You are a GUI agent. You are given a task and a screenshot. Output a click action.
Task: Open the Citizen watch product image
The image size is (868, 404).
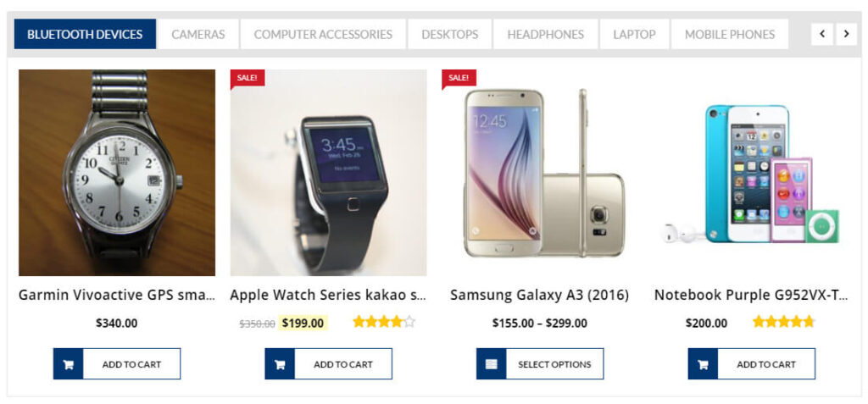(117, 173)
